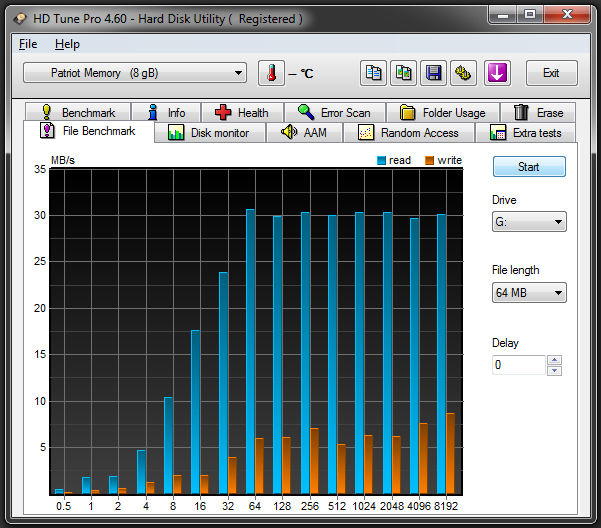Click the copy screenshot to clipboard icon
Viewport: 601px width, 528px height.
pyautogui.click(x=404, y=73)
